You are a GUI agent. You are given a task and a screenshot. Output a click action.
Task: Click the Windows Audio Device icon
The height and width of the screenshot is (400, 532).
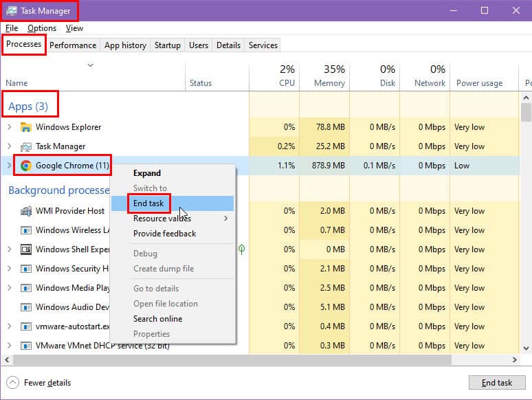coord(26,307)
